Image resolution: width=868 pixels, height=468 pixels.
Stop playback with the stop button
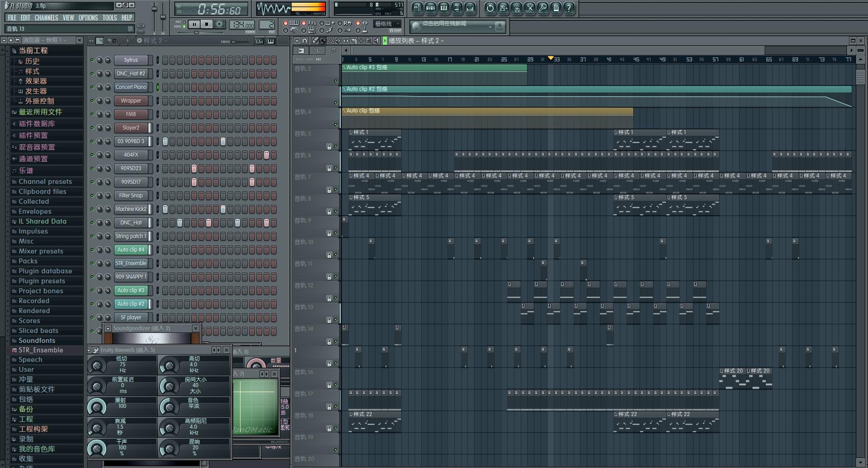pos(207,24)
